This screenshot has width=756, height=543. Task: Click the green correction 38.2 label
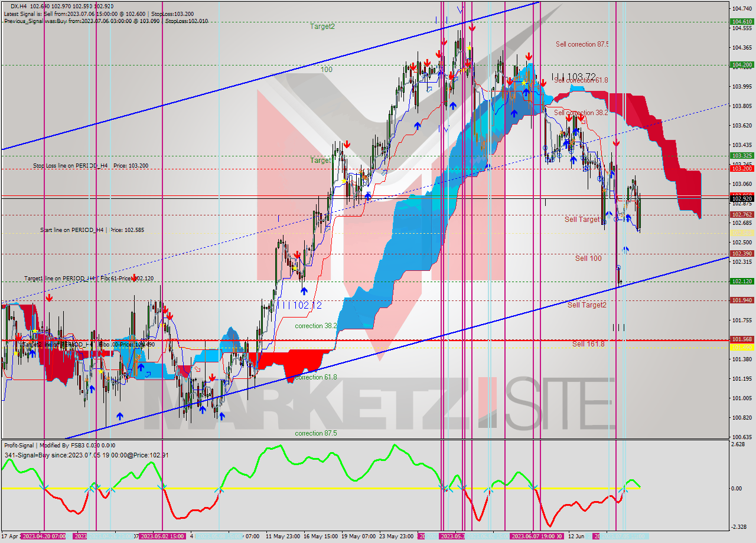pyautogui.click(x=316, y=326)
